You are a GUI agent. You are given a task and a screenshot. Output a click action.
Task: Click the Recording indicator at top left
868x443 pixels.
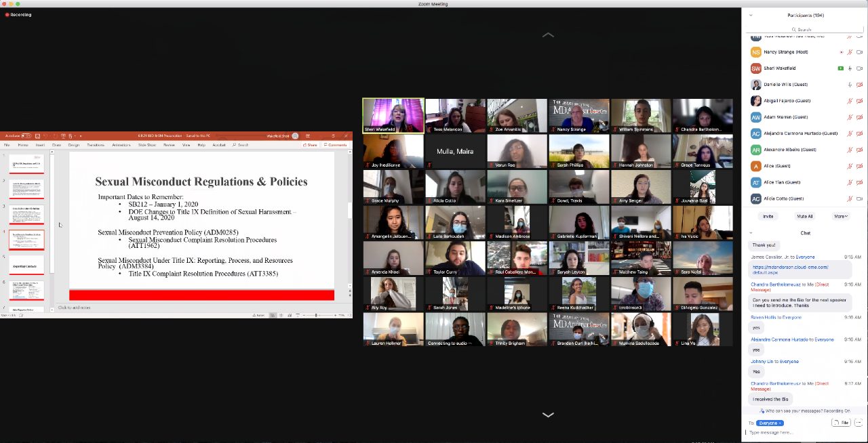point(18,14)
